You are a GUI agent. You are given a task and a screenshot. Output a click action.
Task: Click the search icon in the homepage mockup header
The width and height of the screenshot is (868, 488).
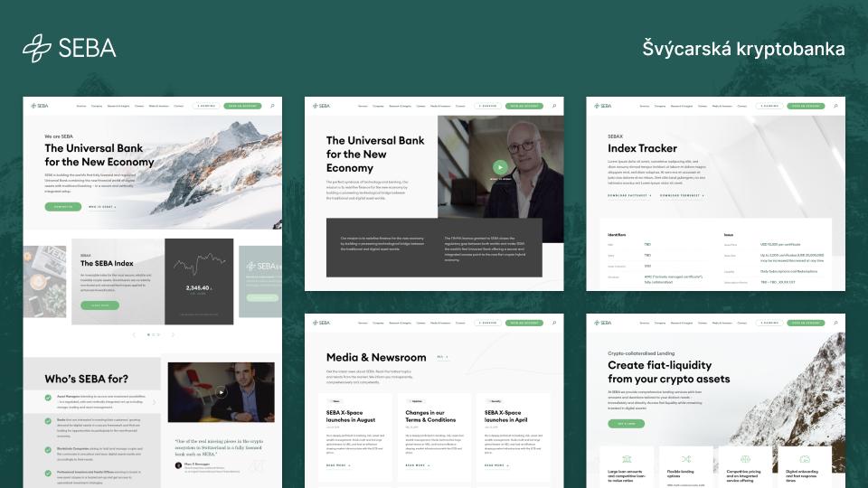click(272, 106)
